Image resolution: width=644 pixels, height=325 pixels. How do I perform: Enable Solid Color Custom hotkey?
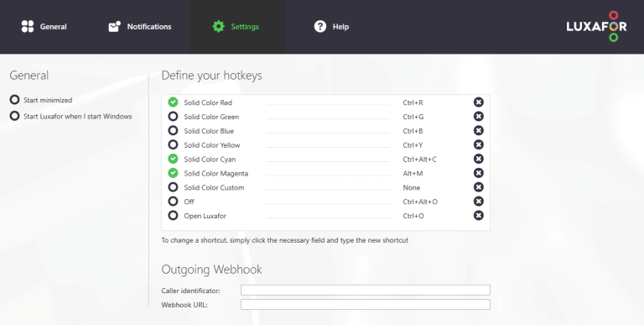click(x=173, y=187)
